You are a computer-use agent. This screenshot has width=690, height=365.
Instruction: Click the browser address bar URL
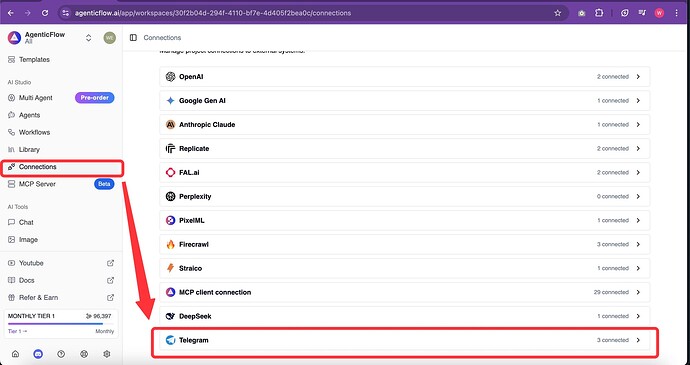click(213, 13)
